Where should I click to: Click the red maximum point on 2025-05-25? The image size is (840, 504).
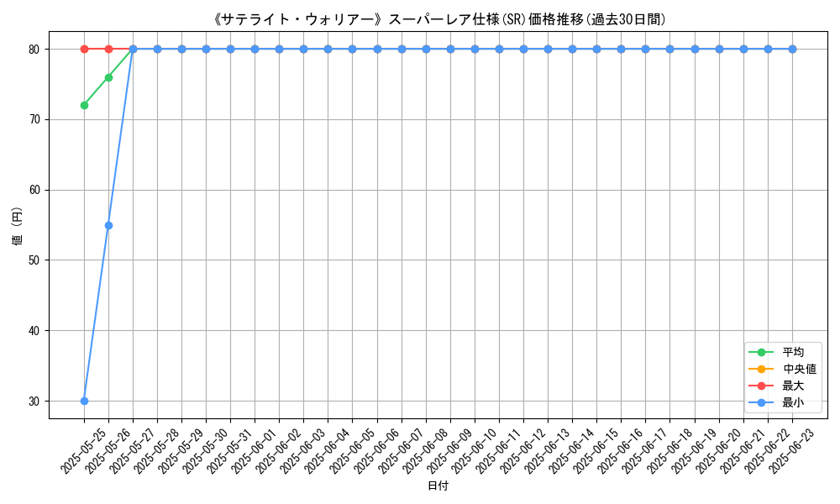[x=84, y=50]
